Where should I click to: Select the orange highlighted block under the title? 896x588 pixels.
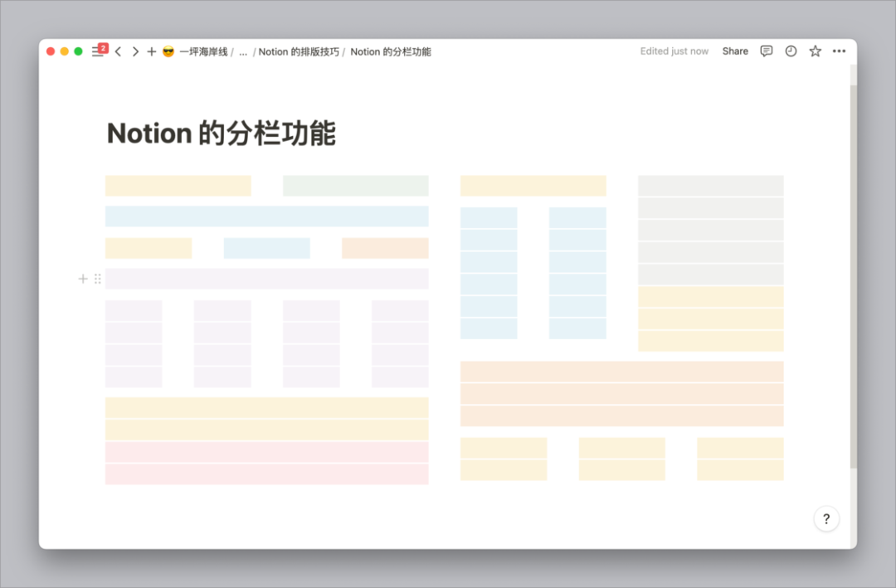[x=385, y=248]
